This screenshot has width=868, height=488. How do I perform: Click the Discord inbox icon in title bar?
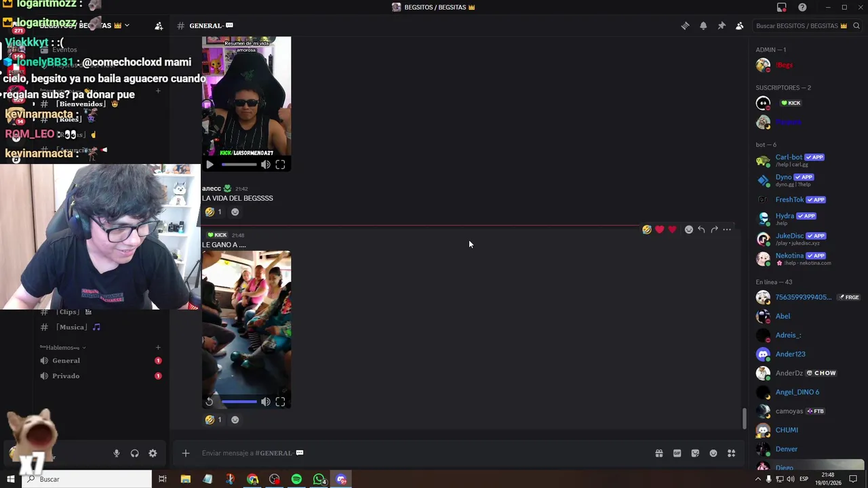[782, 7]
